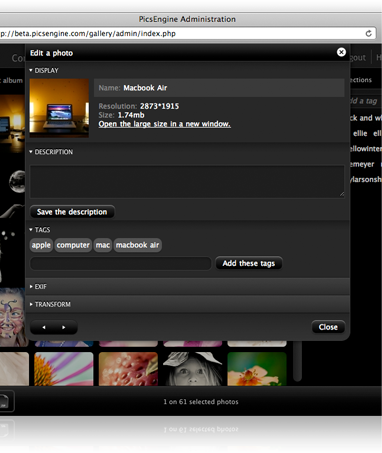Select the strawberry close-up thumbnail

(128, 369)
